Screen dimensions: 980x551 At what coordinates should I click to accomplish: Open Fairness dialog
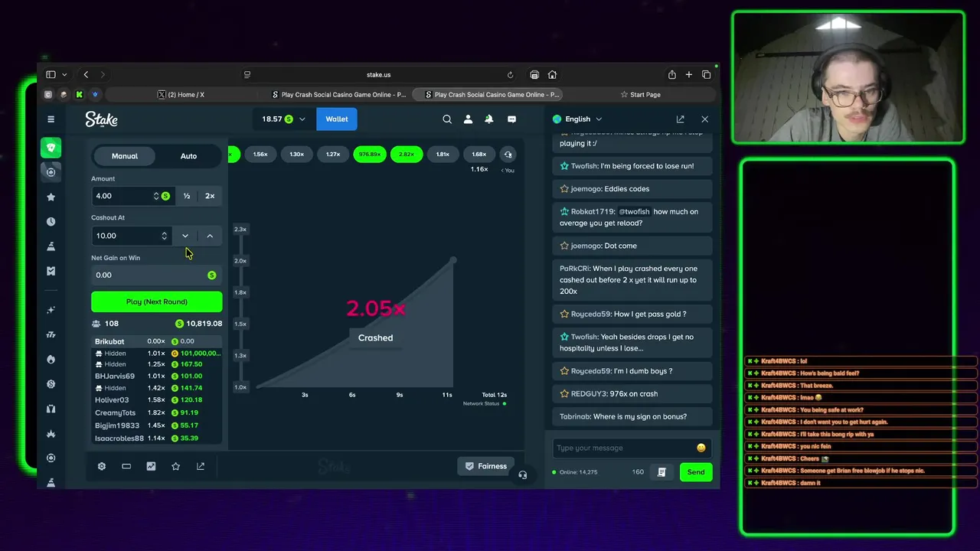click(486, 466)
